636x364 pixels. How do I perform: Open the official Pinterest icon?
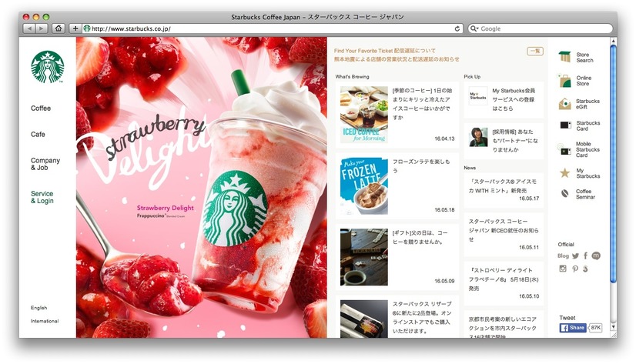coord(575,269)
